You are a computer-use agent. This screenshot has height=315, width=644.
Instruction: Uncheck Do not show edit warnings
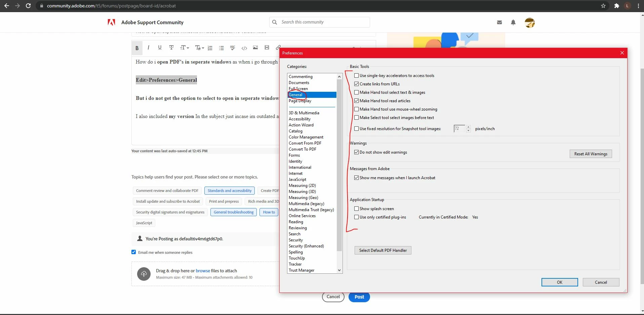[357, 152]
